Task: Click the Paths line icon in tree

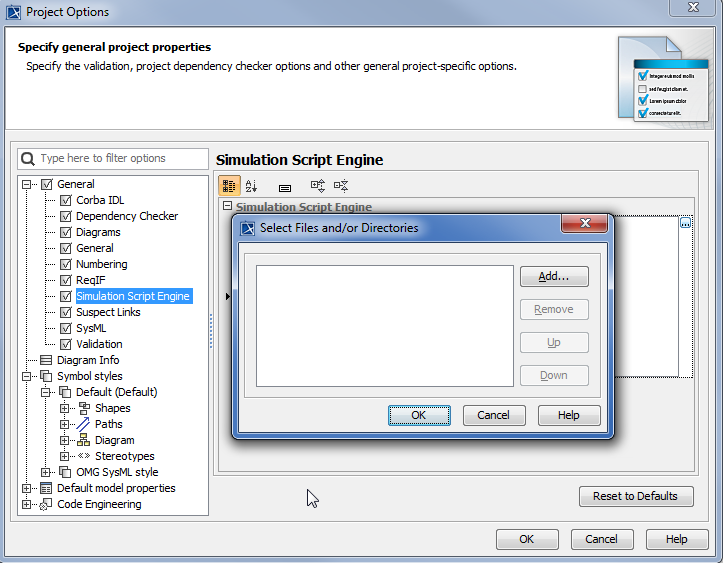Action: click(x=83, y=424)
